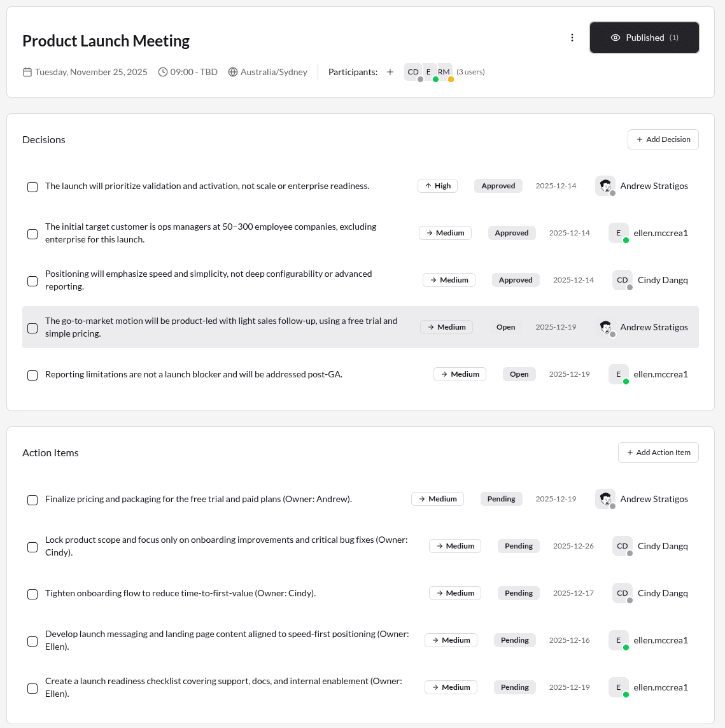The width and height of the screenshot is (725, 728).
Task: Click the plus icon to add a participant
Action: 390,72
